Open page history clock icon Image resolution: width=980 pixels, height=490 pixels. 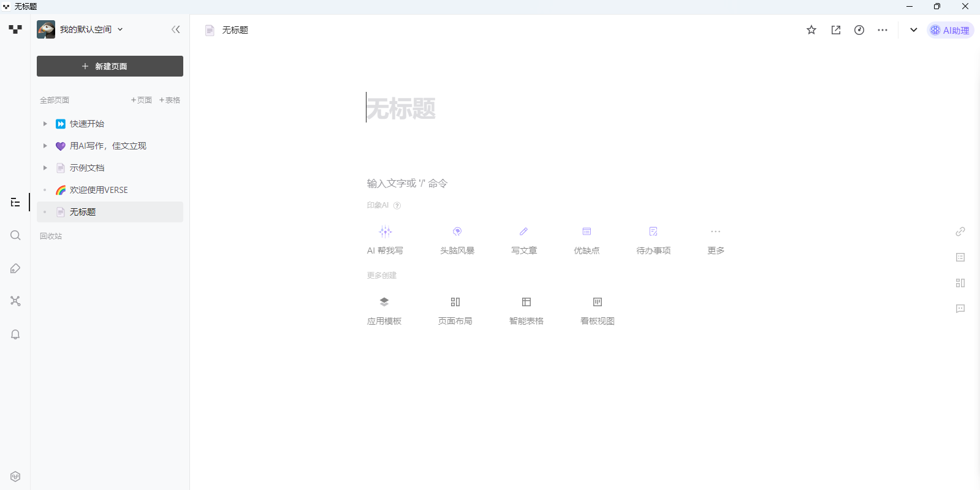pyautogui.click(x=859, y=30)
